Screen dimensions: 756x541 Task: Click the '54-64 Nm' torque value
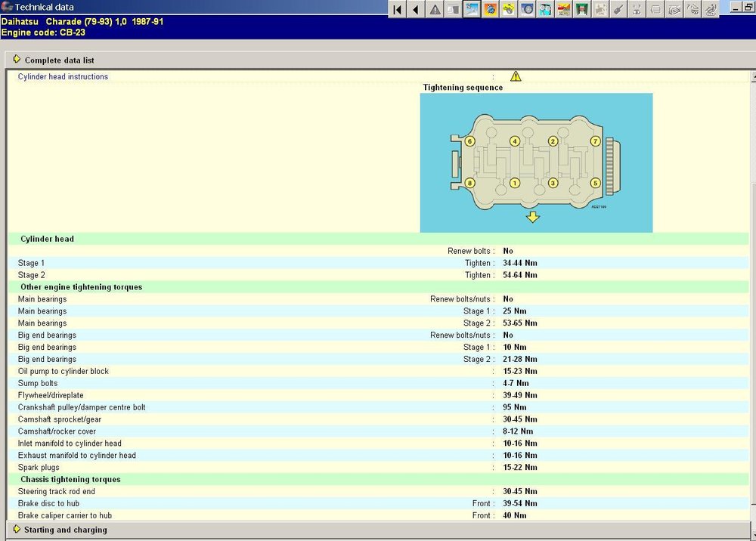(x=520, y=275)
